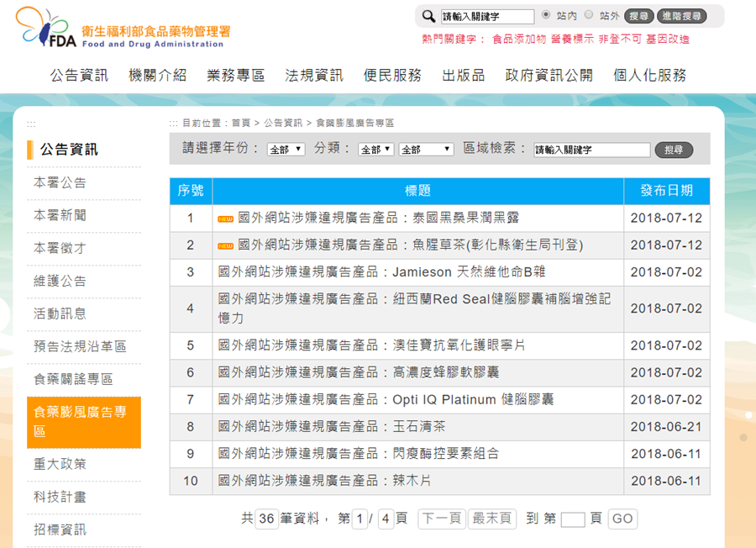Open the Jamieson 天然維他命B雜 notice link

coord(382,272)
